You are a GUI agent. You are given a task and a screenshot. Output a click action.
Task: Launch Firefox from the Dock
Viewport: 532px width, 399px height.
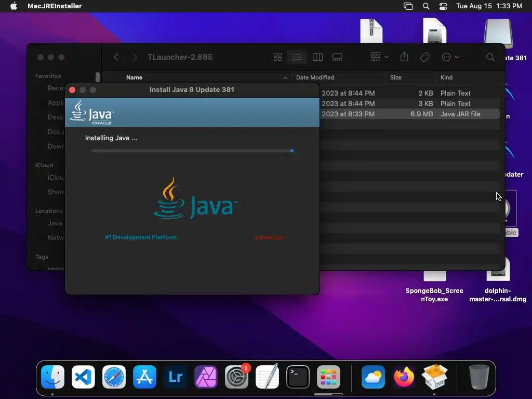403,377
